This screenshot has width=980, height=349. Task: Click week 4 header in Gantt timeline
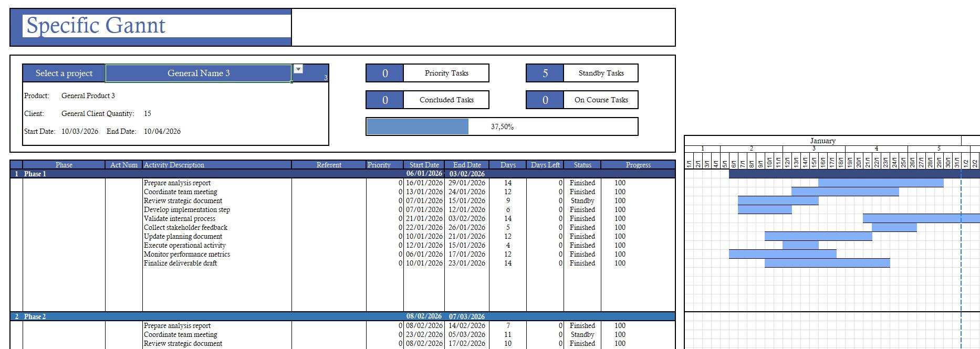coord(877,149)
